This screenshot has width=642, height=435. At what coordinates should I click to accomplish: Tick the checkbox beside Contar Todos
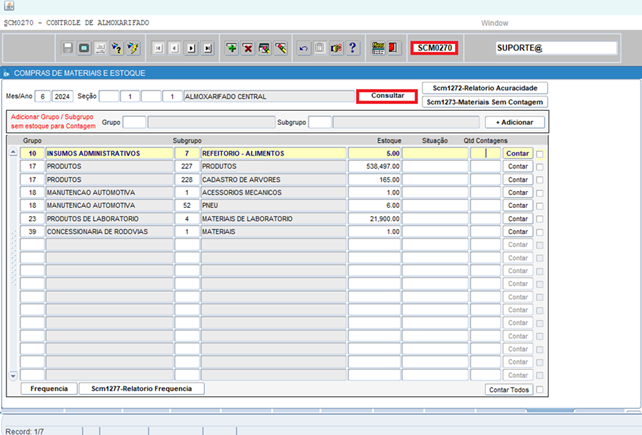coord(540,390)
